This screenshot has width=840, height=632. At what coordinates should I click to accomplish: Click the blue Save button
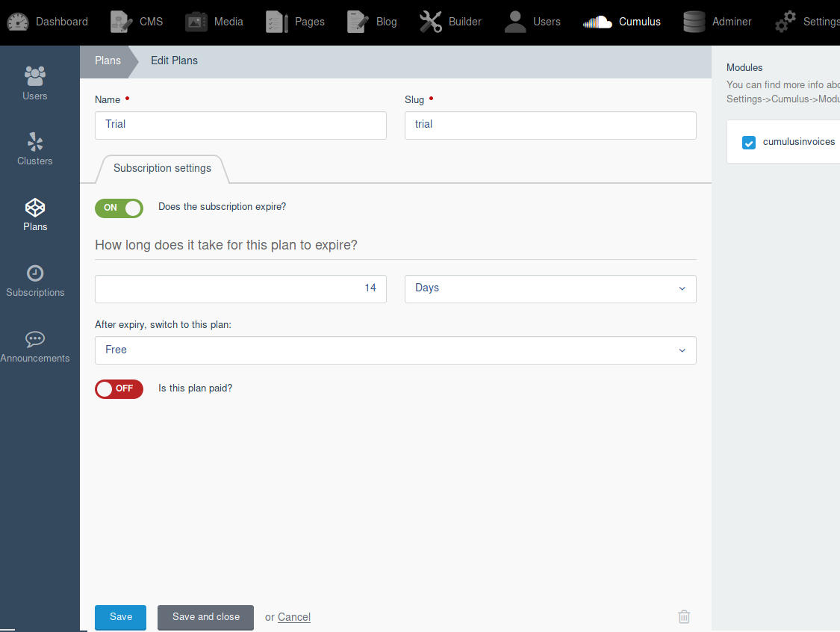tap(120, 618)
